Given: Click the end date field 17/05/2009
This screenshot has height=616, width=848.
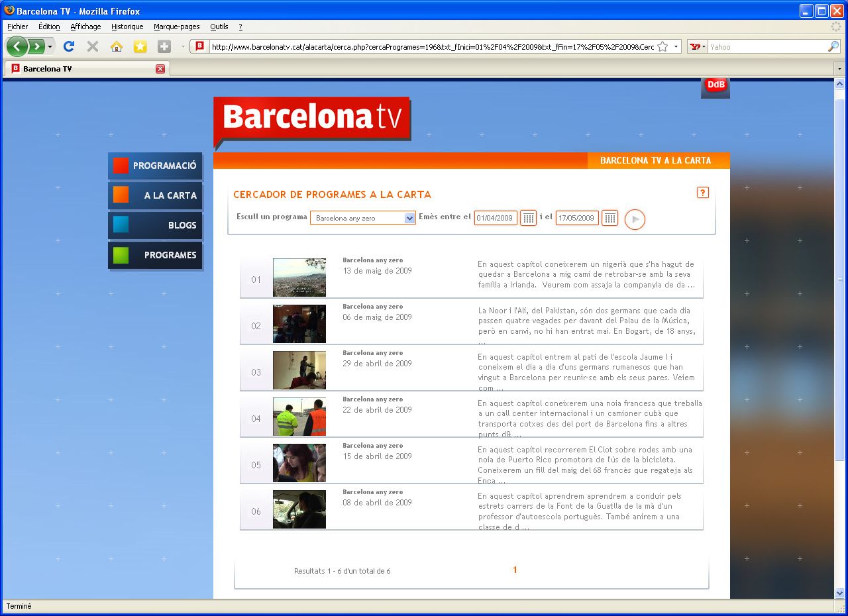Looking at the screenshot, I should 577,218.
